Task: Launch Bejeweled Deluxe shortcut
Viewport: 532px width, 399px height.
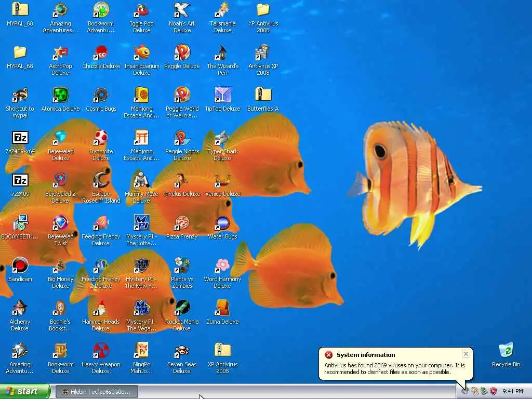Action: coord(60,138)
